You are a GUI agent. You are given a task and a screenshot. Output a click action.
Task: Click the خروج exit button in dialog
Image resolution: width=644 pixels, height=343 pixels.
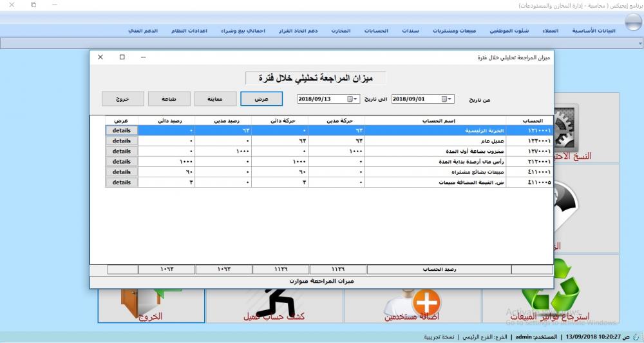123,99
